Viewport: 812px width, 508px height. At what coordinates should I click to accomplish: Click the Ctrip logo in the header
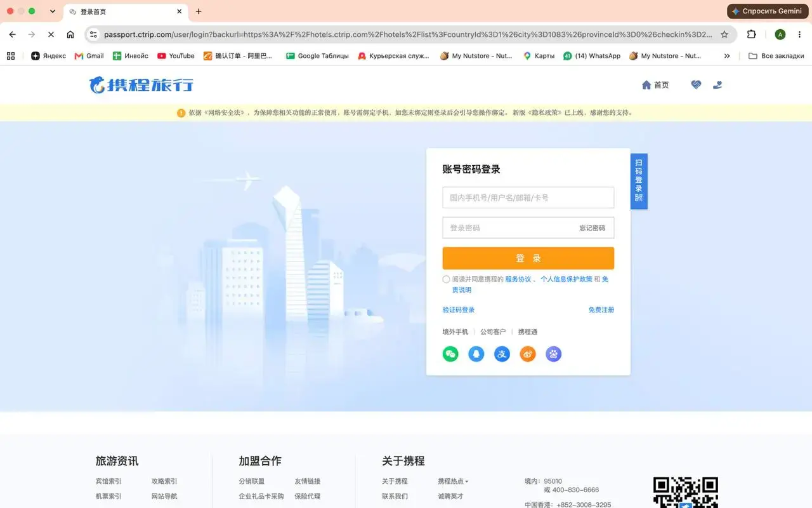click(141, 84)
